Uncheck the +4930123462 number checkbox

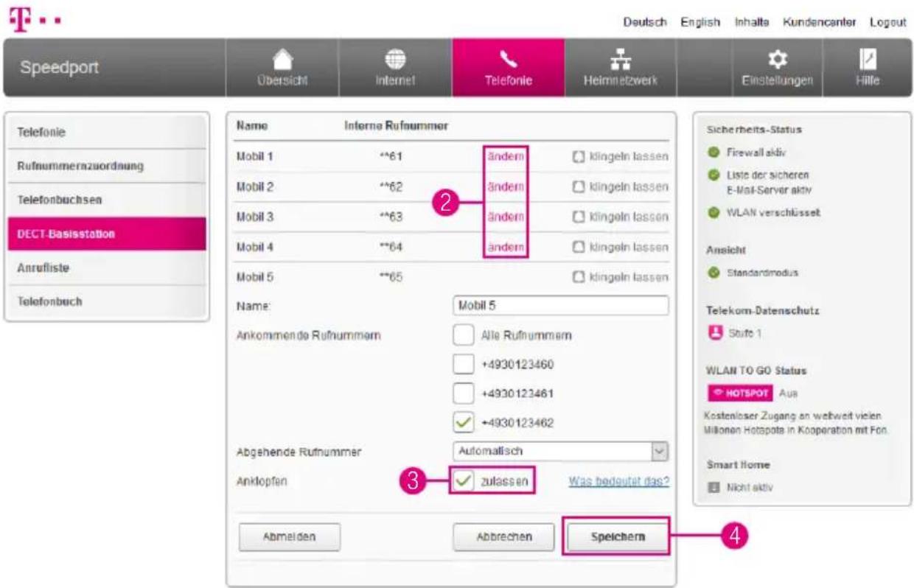tap(462, 422)
